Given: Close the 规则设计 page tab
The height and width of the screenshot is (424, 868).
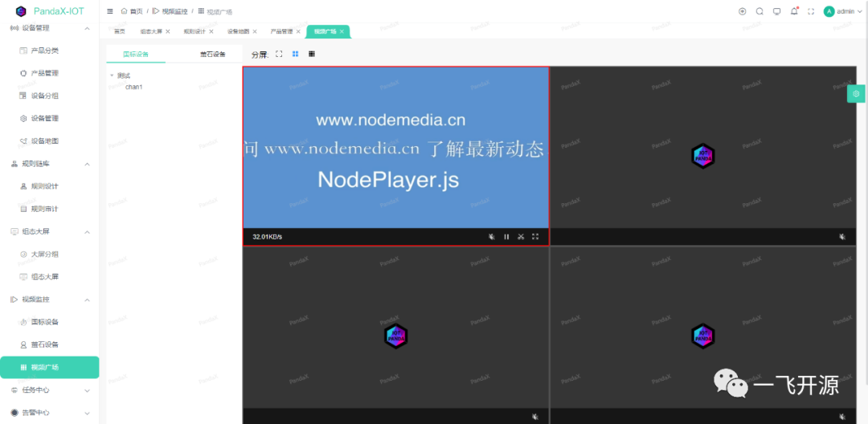Looking at the screenshot, I should [x=211, y=31].
